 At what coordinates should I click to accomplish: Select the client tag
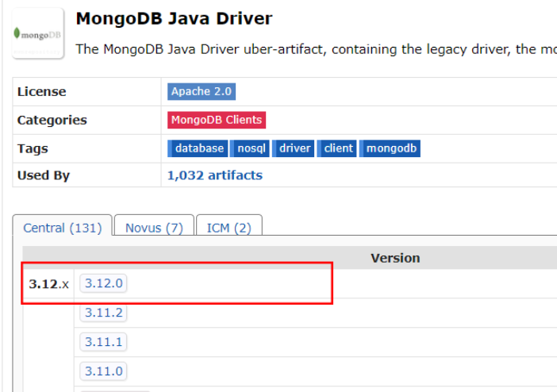click(336, 148)
